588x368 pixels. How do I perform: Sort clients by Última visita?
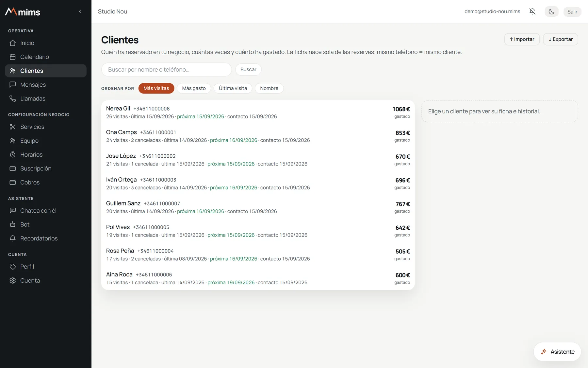coord(233,88)
